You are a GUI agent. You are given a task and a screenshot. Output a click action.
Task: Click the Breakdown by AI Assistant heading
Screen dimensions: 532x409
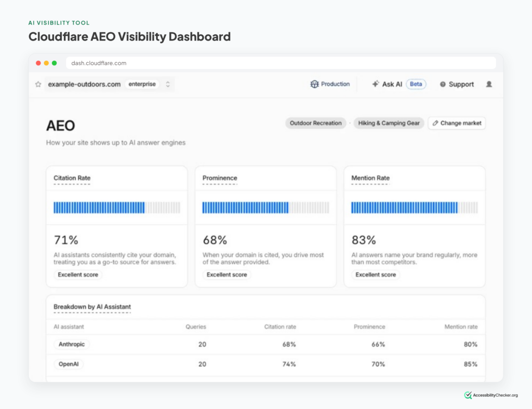[92, 307]
